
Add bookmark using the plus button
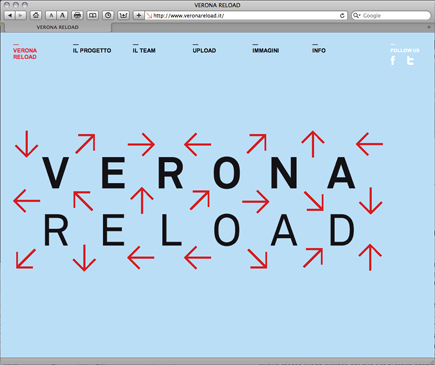[138, 15]
